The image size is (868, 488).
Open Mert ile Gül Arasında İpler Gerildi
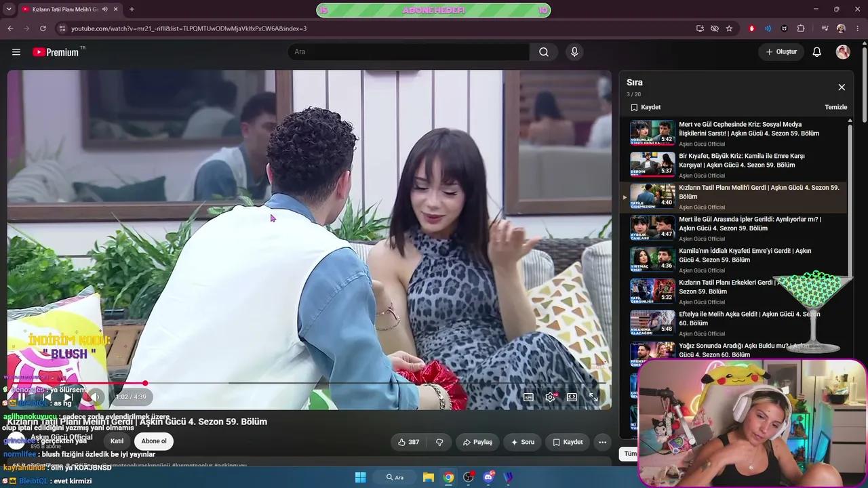point(736,228)
